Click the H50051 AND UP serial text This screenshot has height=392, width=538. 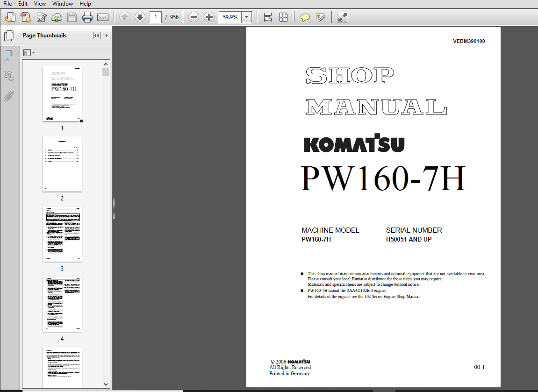tap(409, 239)
